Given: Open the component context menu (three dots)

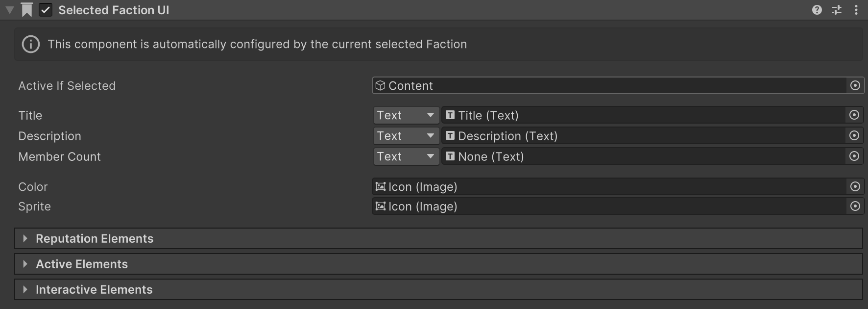Looking at the screenshot, I should click(x=856, y=10).
